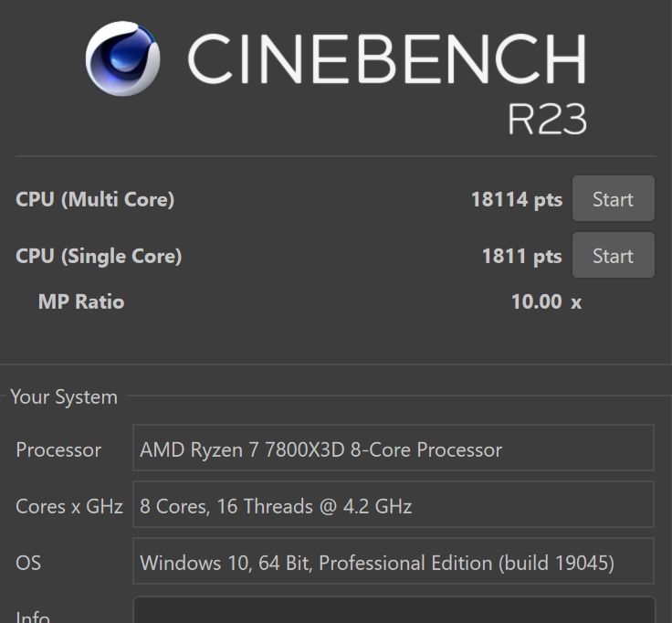Select the CPU (Single Core) label
Screen dimensions: 672x623
click(x=99, y=256)
